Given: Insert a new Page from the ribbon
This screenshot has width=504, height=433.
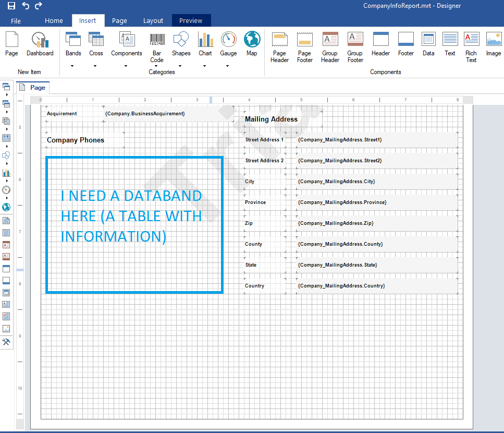Looking at the screenshot, I should (x=11, y=44).
